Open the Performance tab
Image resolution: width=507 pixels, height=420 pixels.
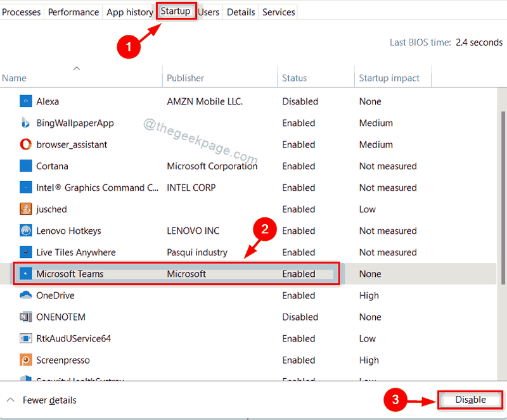[74, 12]
